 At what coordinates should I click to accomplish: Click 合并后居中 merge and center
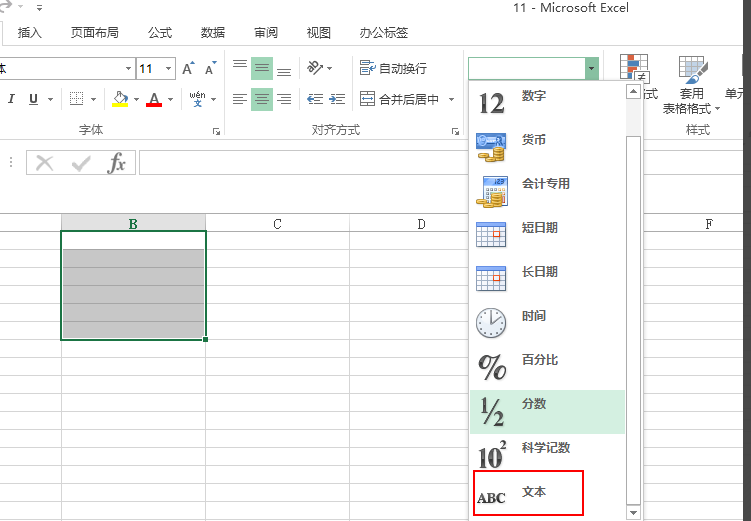[399, 99]
